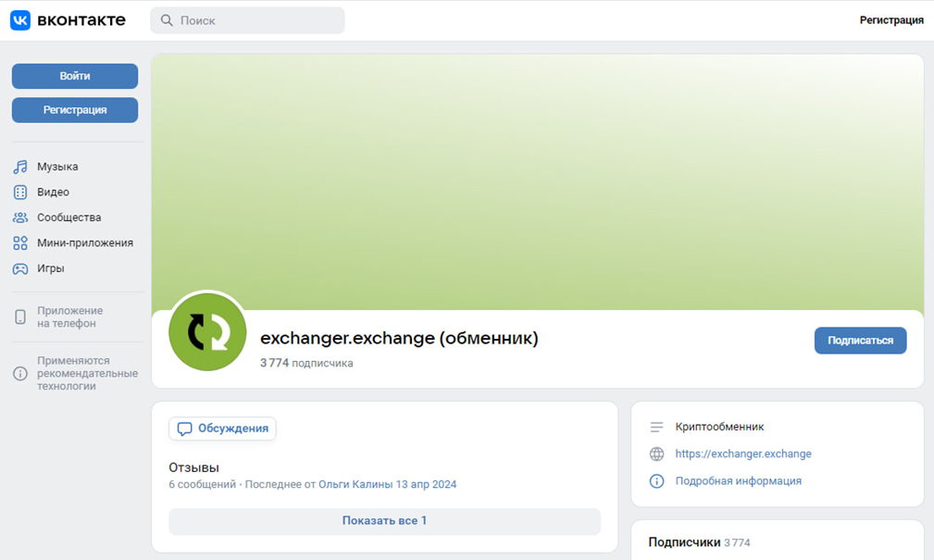Click the phone app icon
The width and height of the screenshot is (934, 560).
(x=20, y=317)
